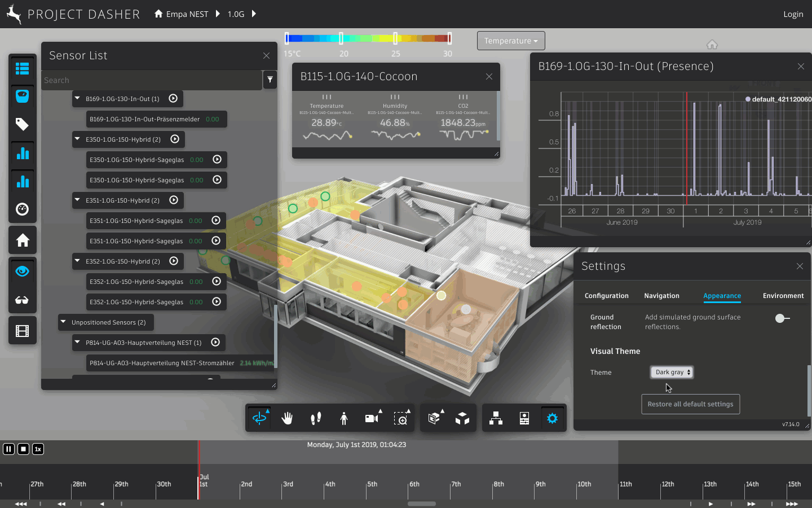Activate the Pan hand tool
Viewport: 812px width, 508px height.
point(288,418)
